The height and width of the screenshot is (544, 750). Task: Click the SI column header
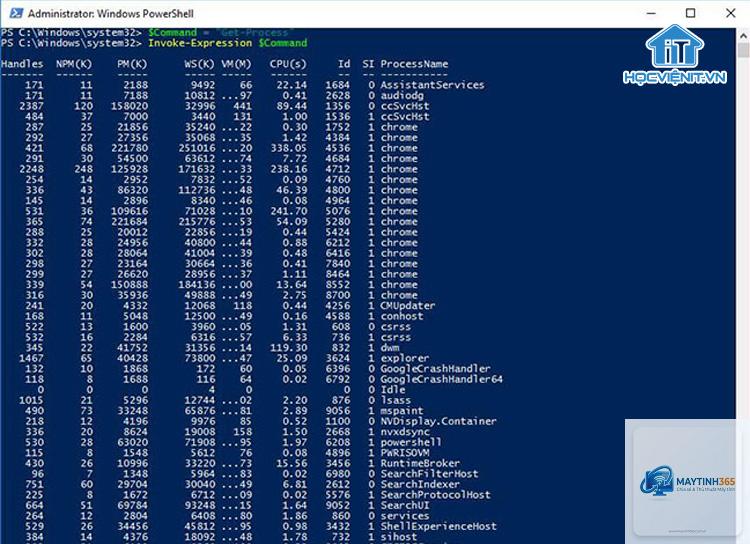[368, 64]
